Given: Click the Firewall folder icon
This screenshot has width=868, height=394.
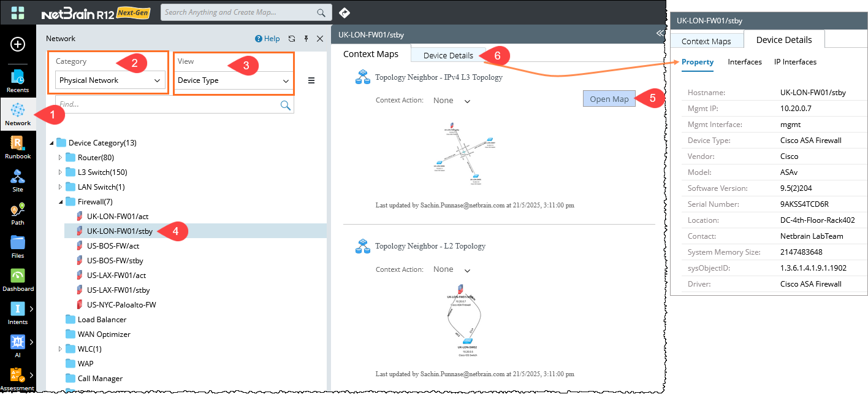Looking at the screenshot, I should (x=70, y=201).
